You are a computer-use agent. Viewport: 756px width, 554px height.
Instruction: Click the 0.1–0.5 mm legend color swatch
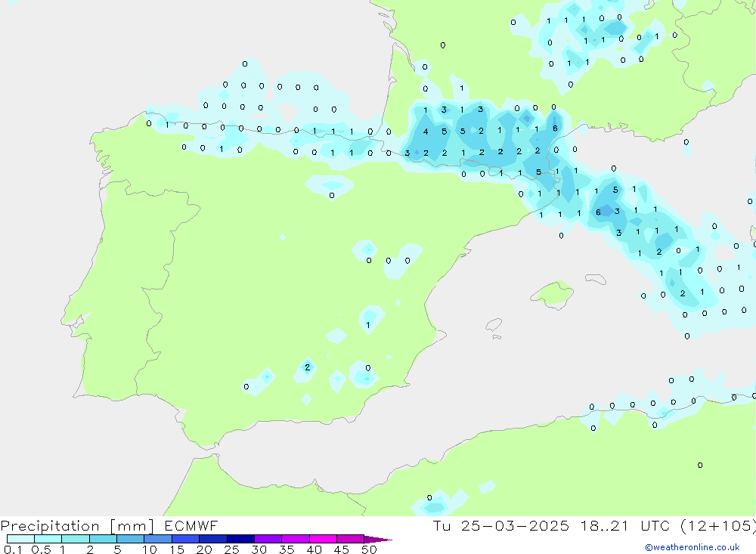click(20, 539)
